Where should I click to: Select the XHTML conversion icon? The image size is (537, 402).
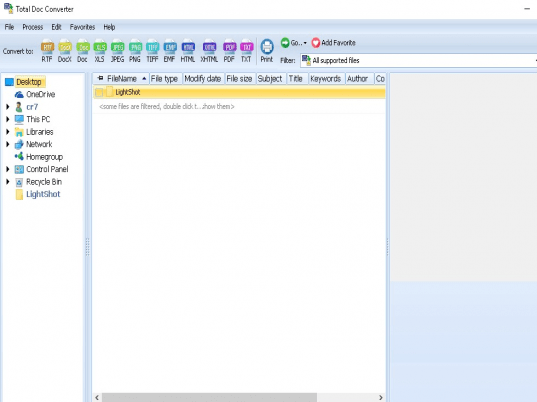click(209, 51)
